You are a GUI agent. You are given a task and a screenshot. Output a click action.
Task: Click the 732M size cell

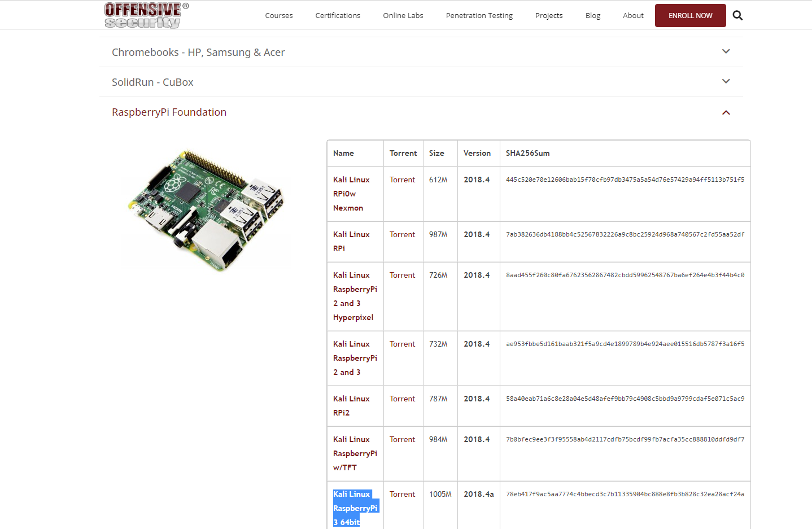pyautogui.click(x=438, y=344)
